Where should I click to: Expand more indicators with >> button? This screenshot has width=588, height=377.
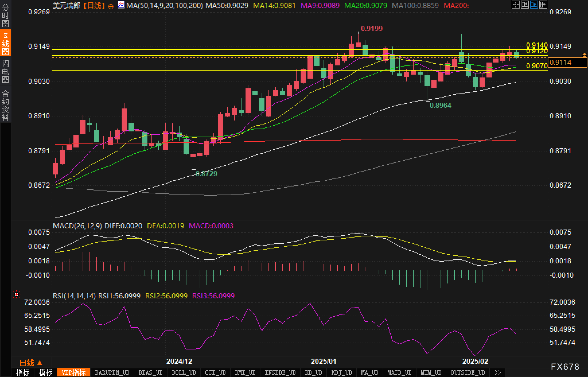(x=498, y=372)
